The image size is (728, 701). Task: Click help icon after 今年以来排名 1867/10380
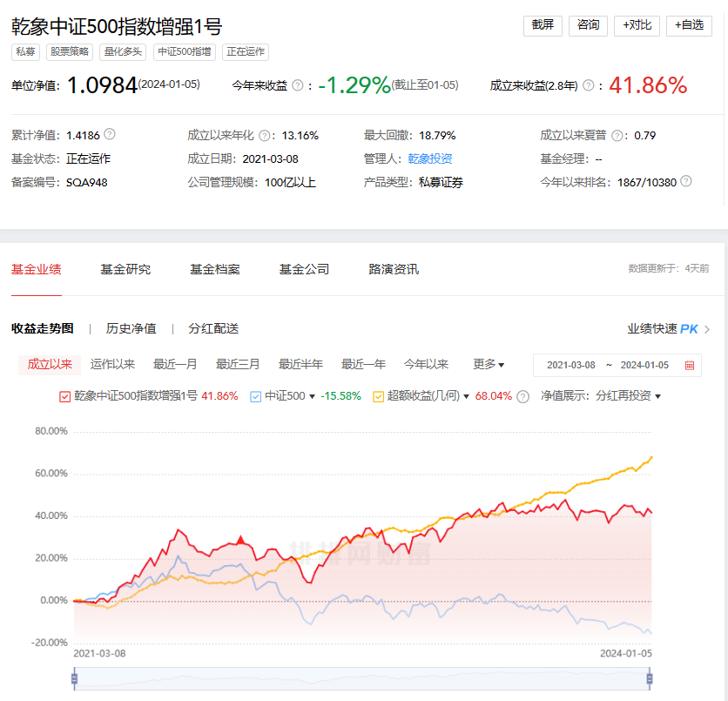685,181
